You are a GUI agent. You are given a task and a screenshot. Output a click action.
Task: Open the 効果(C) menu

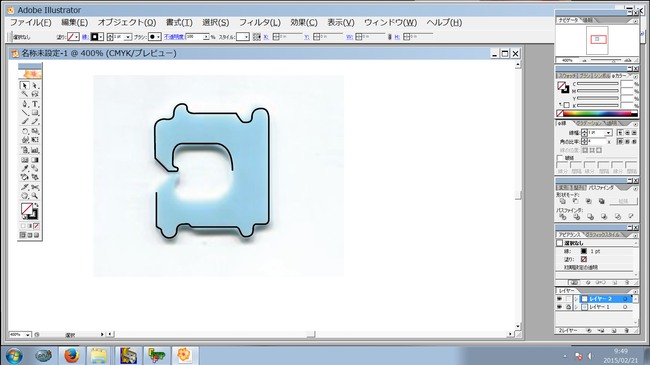tap(303, 22)
